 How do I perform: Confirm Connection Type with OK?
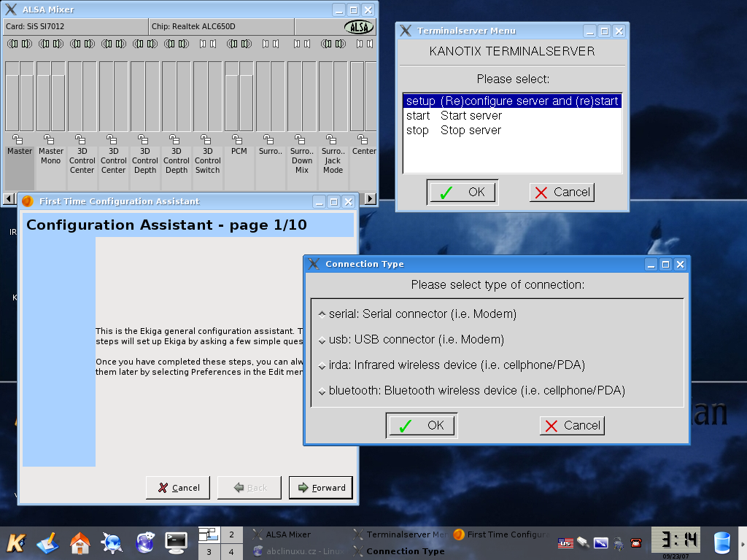click(422, 426)
